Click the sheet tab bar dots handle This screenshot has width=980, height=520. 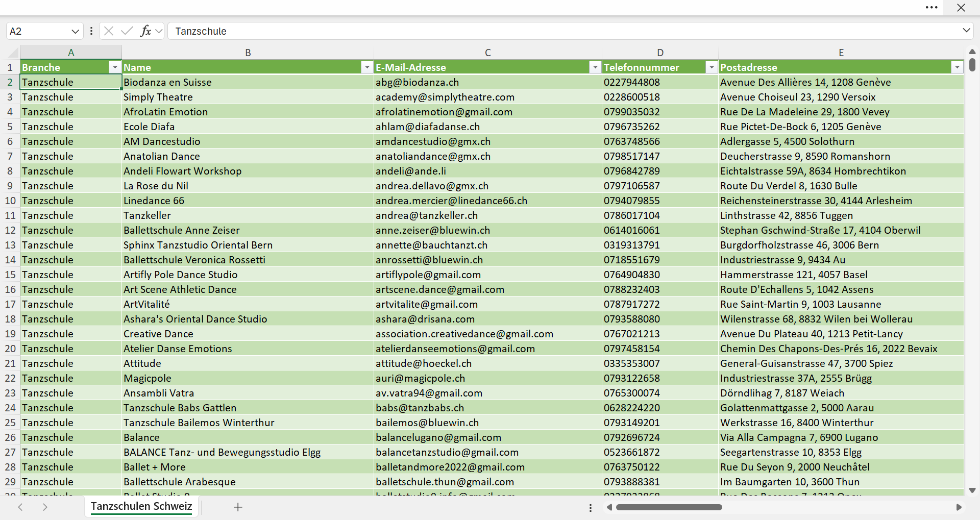click(591, 508)
